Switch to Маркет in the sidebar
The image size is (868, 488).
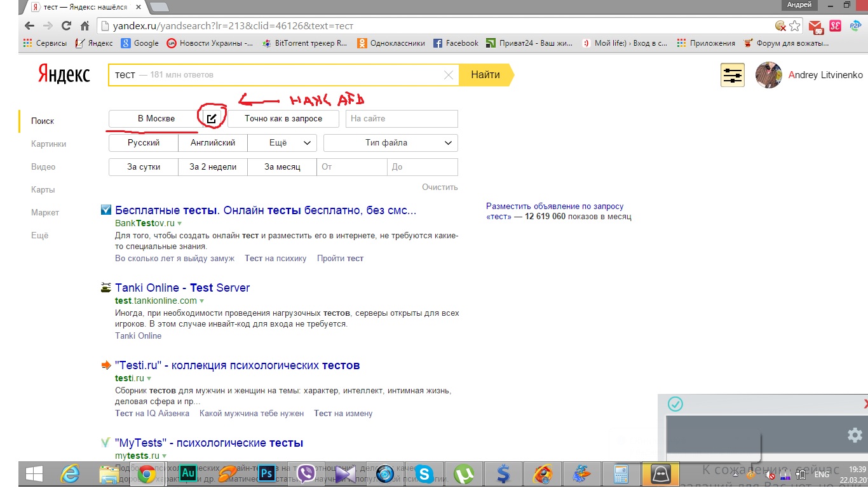pyautogui.click(x=45, y=212)
